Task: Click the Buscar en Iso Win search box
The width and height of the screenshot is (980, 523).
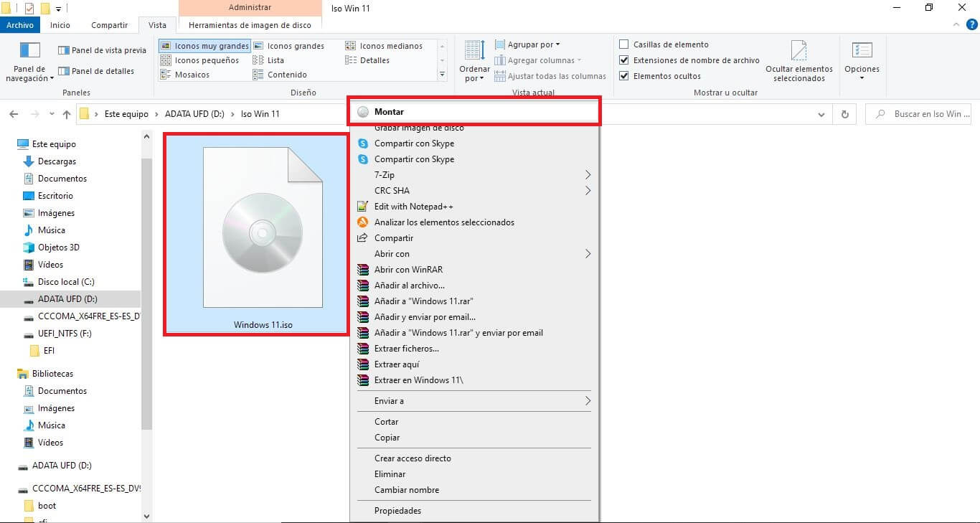Action: (920, 114)
